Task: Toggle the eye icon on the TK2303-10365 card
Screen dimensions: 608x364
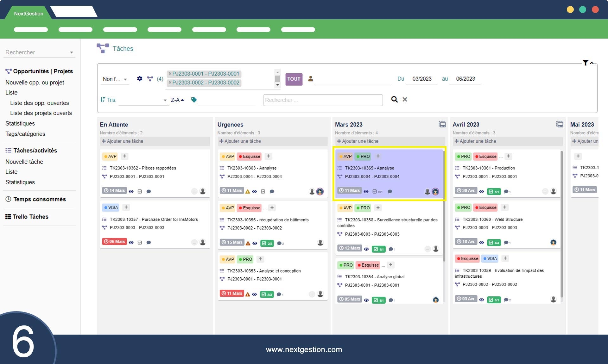Action: pyautogui.click(x=366, y=191)
